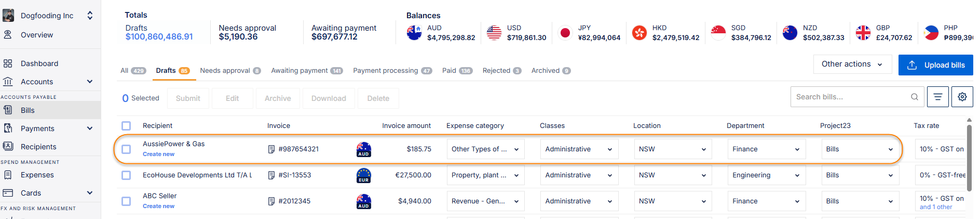Click invoice document icon for #987654321
The width and height of the screenshot is (980, 219).
click(271, 149)
